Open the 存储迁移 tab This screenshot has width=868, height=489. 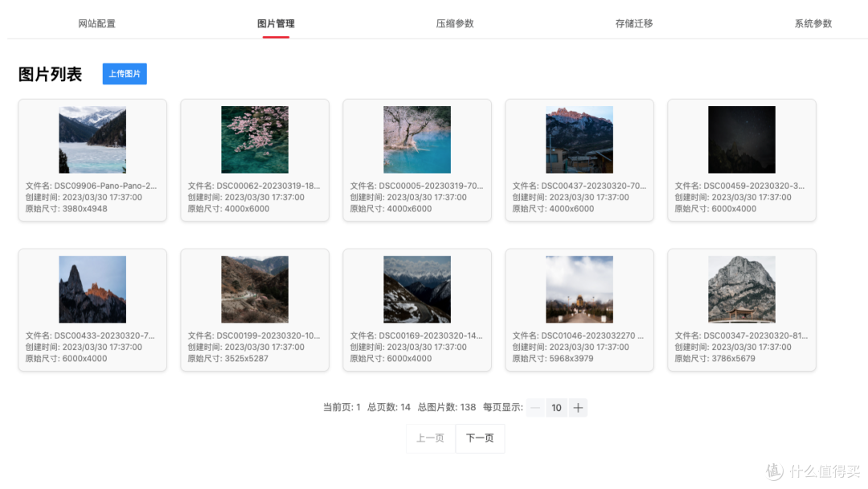(x=634, y=23)
